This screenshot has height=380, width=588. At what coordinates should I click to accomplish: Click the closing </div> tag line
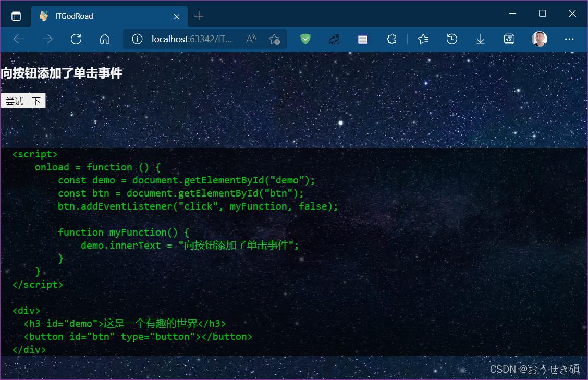click(29, 350)
